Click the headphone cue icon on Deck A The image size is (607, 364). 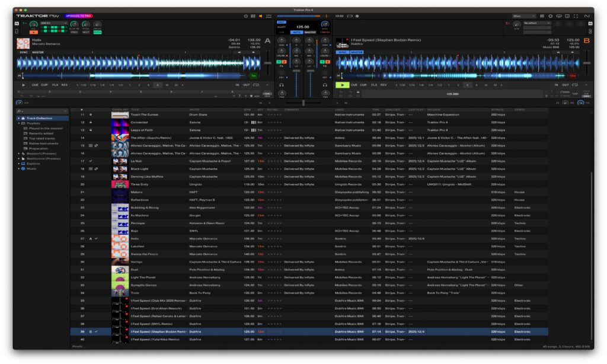click(281, 85)
